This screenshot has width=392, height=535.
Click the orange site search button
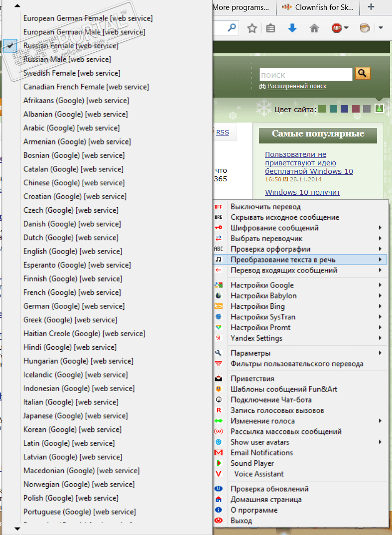363,73
